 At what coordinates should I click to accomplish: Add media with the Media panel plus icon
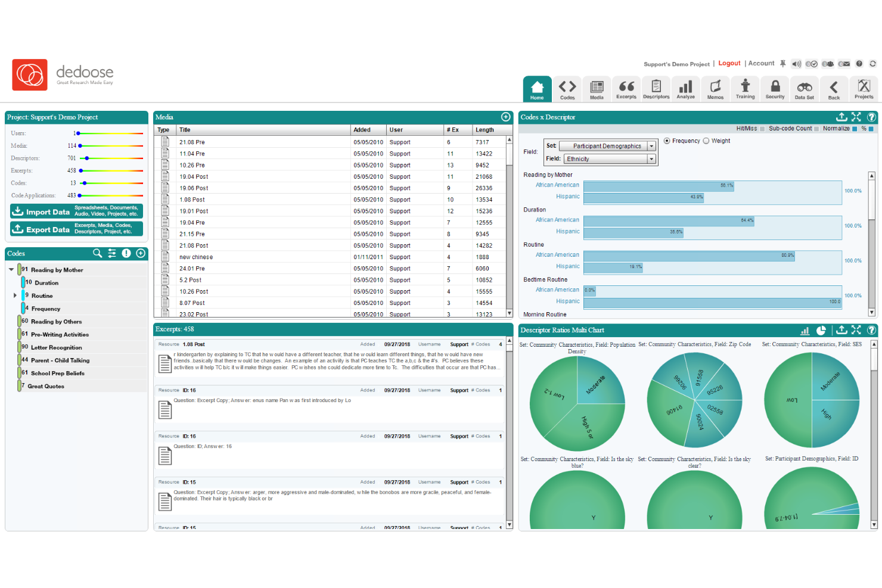click(506, 117)
